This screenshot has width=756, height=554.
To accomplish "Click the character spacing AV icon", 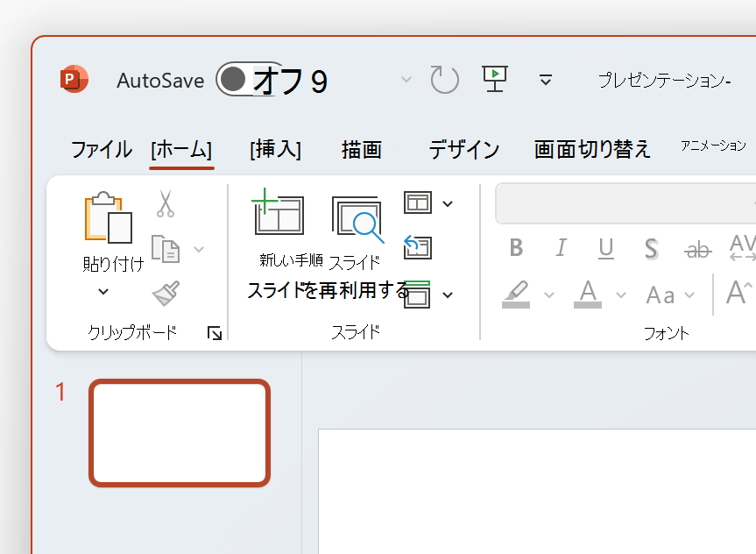I will tap(743, 247).
